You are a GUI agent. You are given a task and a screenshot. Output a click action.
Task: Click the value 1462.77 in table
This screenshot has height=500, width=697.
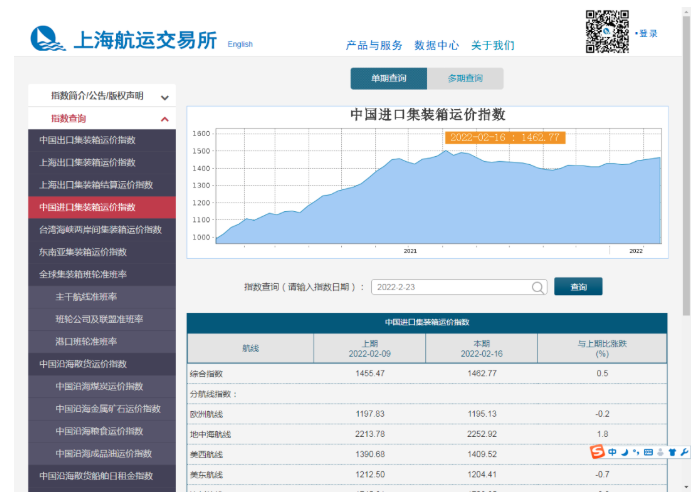(x=482, y=373)
